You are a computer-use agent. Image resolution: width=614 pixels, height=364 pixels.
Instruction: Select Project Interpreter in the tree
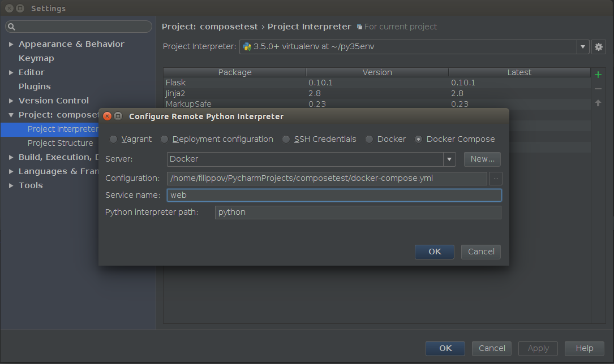click(50, 129)
